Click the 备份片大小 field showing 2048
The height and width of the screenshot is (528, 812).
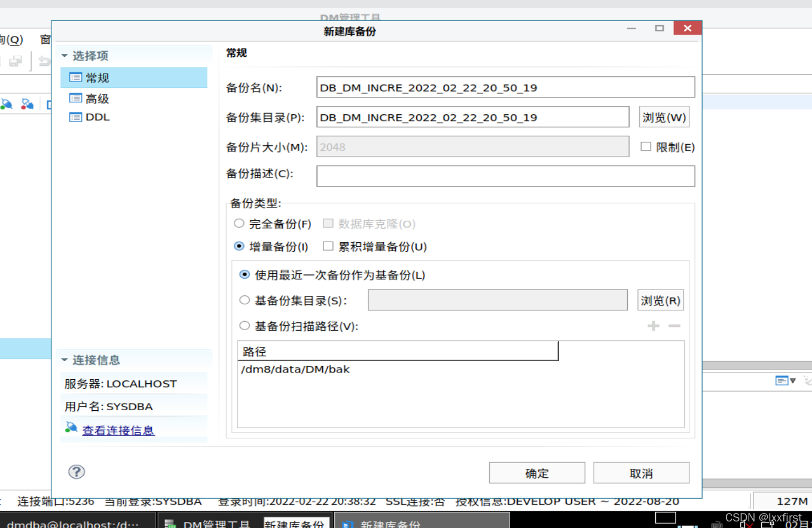473,147
